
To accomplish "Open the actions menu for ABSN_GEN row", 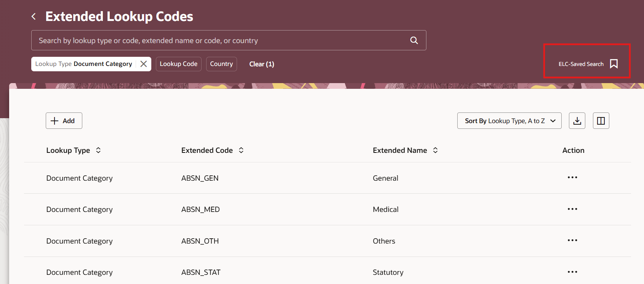I will point(572,178).
